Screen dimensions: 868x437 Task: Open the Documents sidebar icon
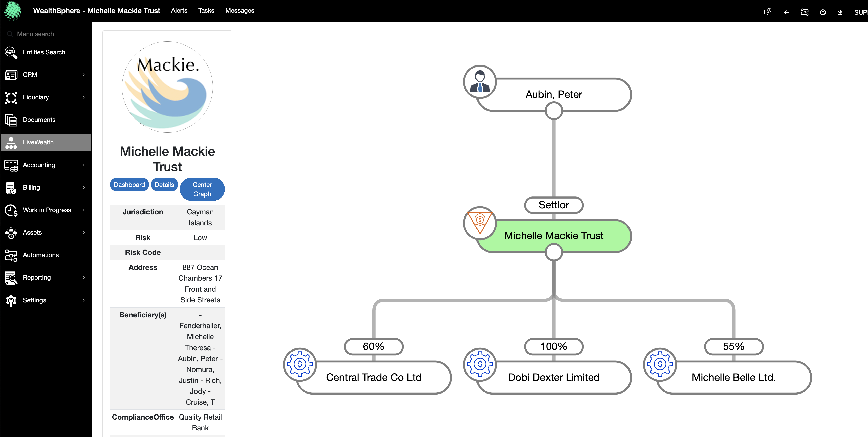(11, 120)
